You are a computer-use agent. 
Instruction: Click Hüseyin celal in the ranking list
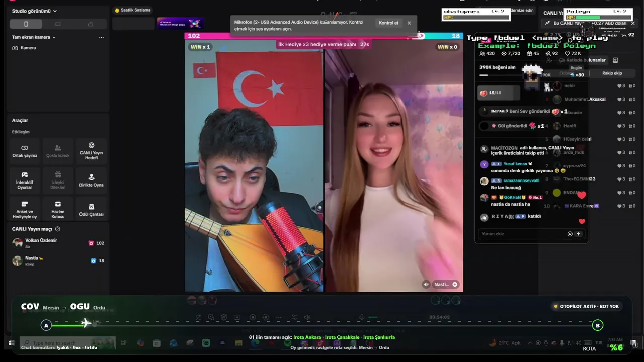(x=577, y=139)
